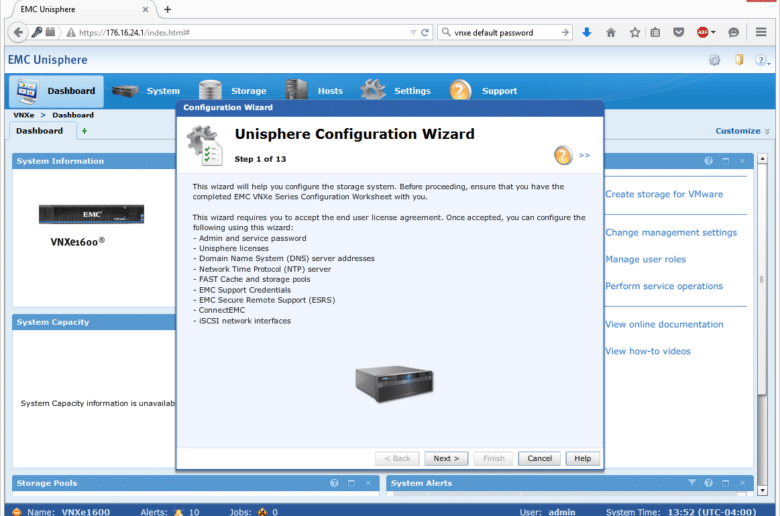The image size is (780, 516).
Task: Open Manage user roles link
Action: (646, 259)
